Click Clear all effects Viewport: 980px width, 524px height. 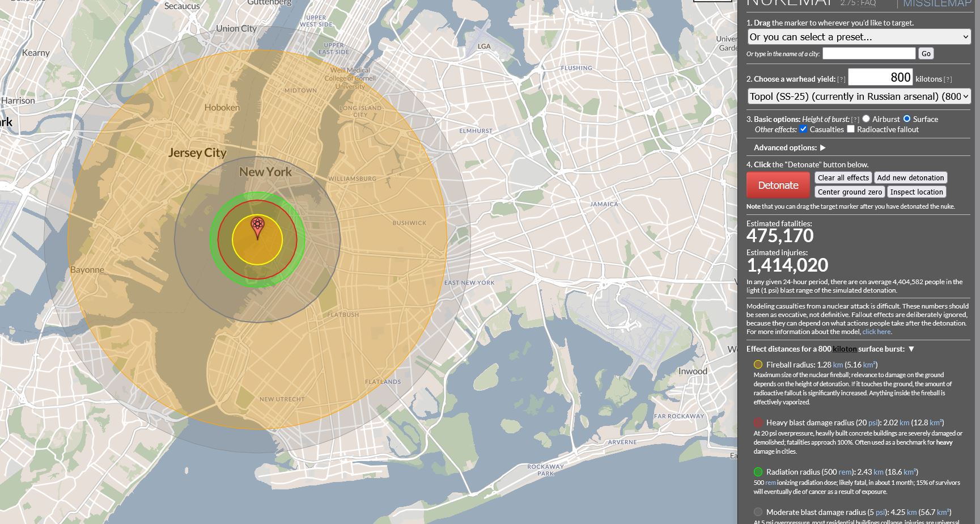[x=843, y=178]
